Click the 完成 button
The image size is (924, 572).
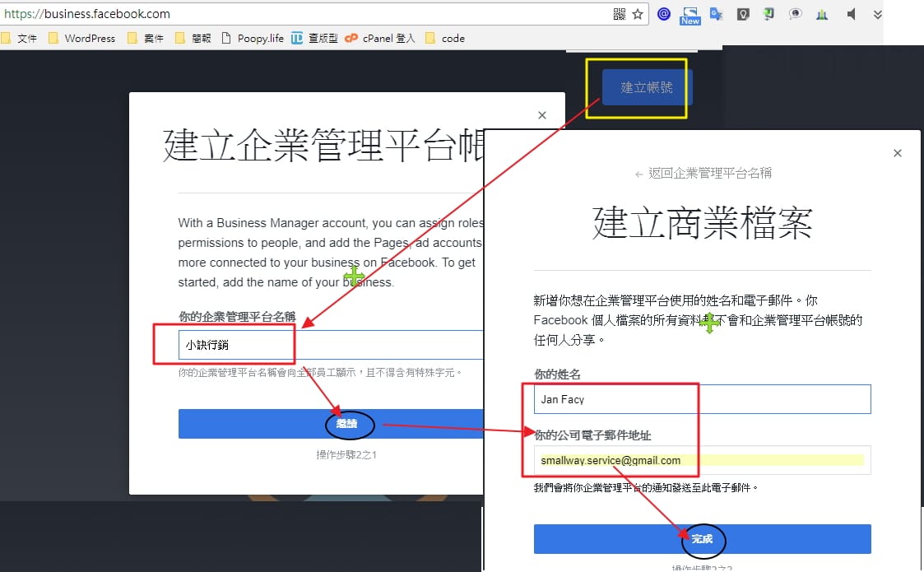(x=703, y=539)
